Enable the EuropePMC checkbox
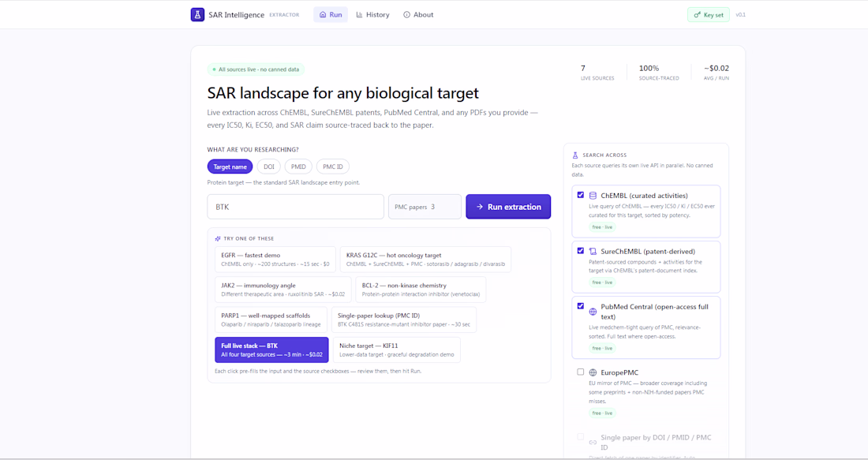The height and width of the screenshot is (460, 868). point(580,372)
